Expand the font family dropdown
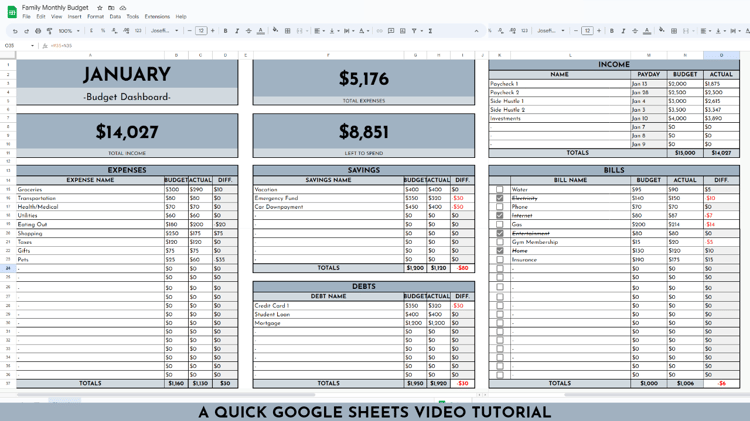Screen dimensions: 750x421 [165, 31]
